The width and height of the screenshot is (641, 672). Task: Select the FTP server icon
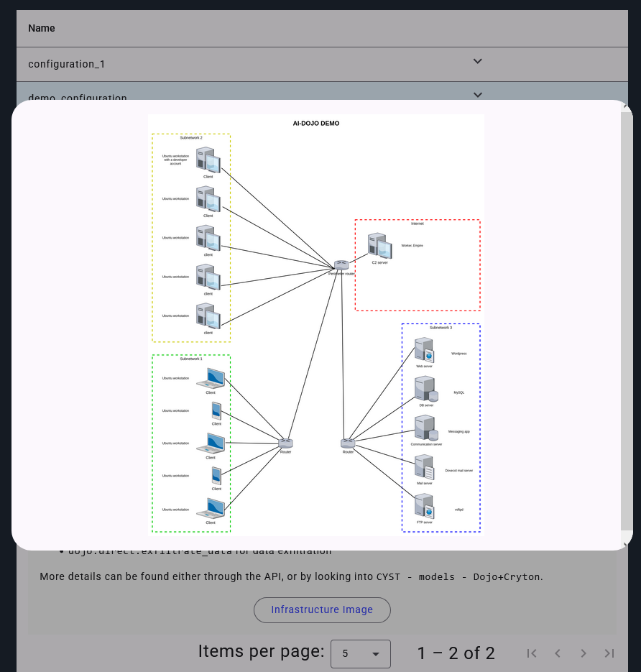[x=424, y=507]
